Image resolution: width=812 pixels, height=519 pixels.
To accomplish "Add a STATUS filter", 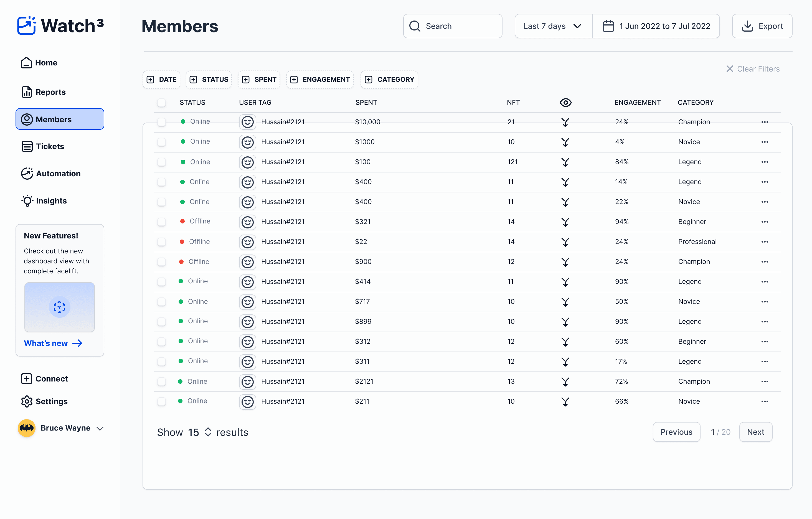I will pos(209,80).
